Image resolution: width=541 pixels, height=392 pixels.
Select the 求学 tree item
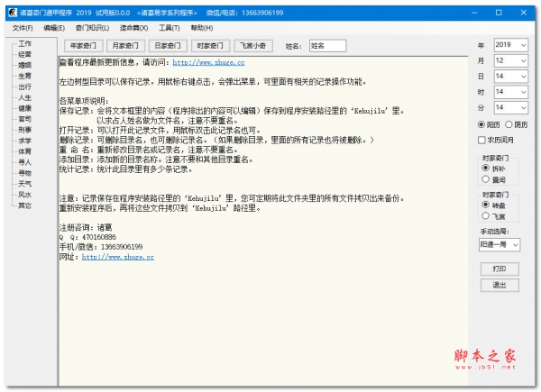[25, 141]
